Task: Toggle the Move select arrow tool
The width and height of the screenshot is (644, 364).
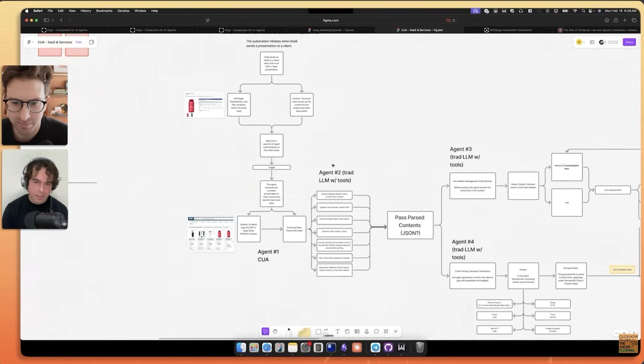Action: coord(265,331)
